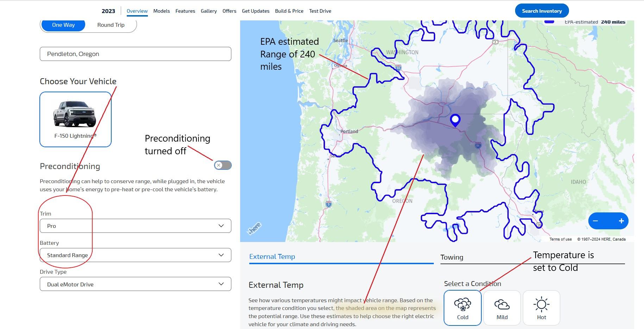Screen dimensions: 644x329
Task: Select the Mild cloud icon
Action: click(x=502, y=305)
